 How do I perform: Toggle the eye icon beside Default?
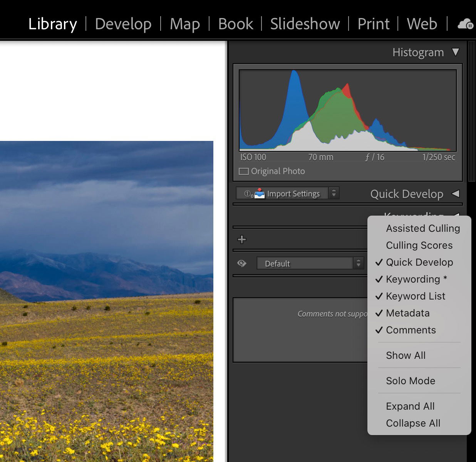tap(242, 263)
